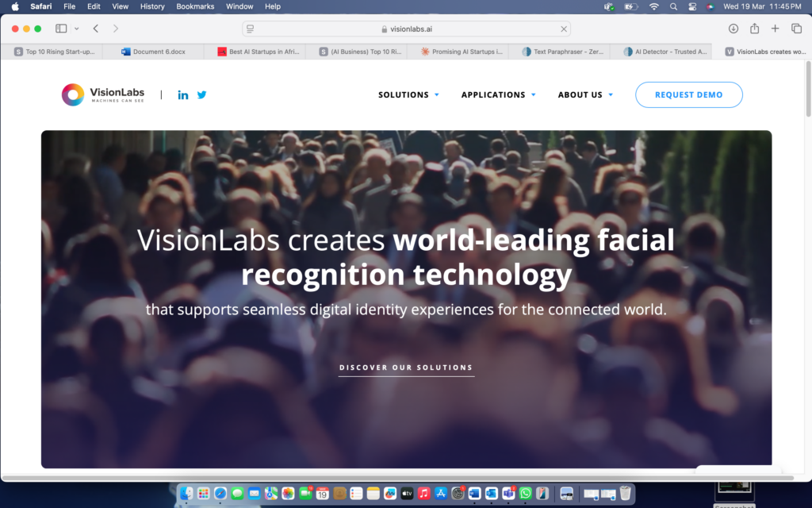Switch to Promising AI Startups tab
The height and width of the screenshot is (508, 812).
click(x=458, y=52)
